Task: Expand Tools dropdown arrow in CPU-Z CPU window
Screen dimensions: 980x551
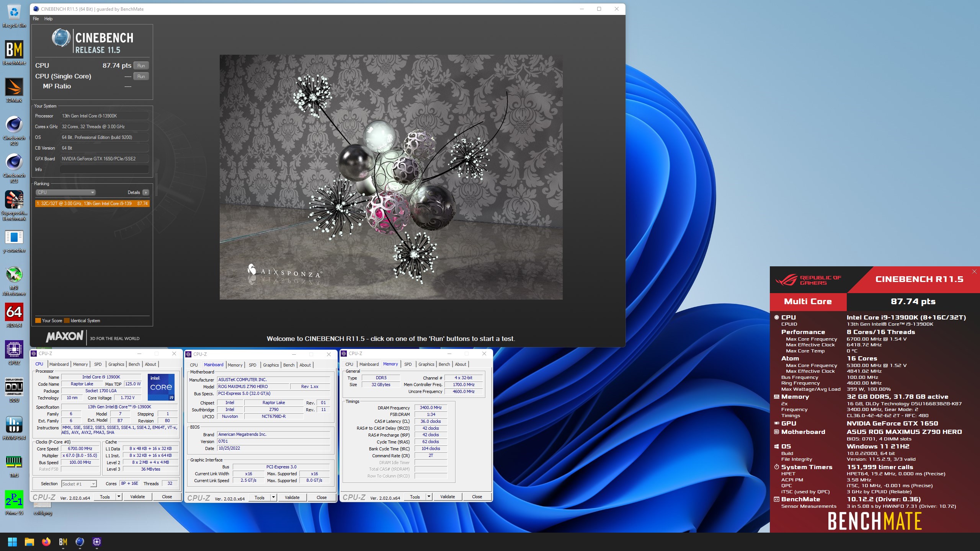Action: tap(119, 497)
